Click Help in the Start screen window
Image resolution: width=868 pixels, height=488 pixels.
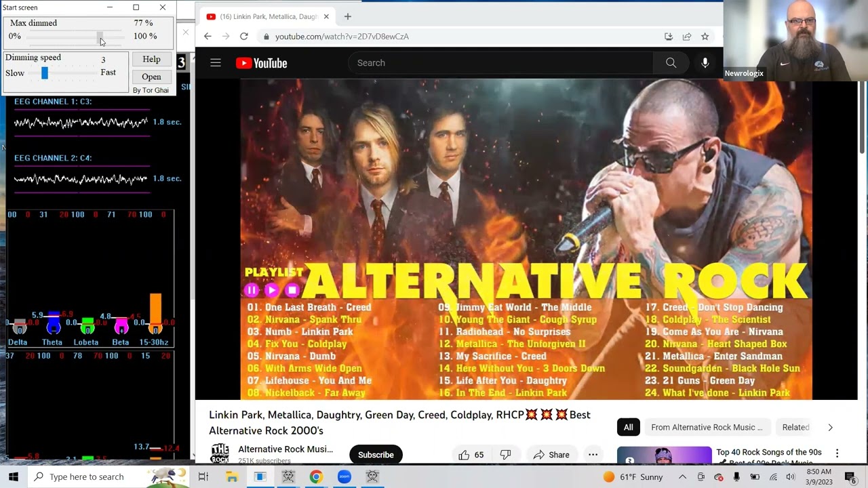click(x=151, y=60)
